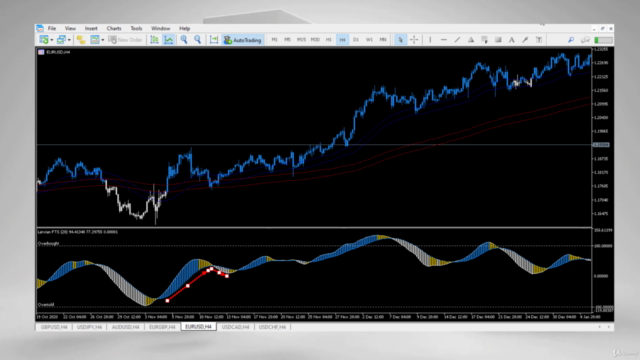640x360 pixels.
Task: Switch chart to MN timeframe
Action: point(383,40)
